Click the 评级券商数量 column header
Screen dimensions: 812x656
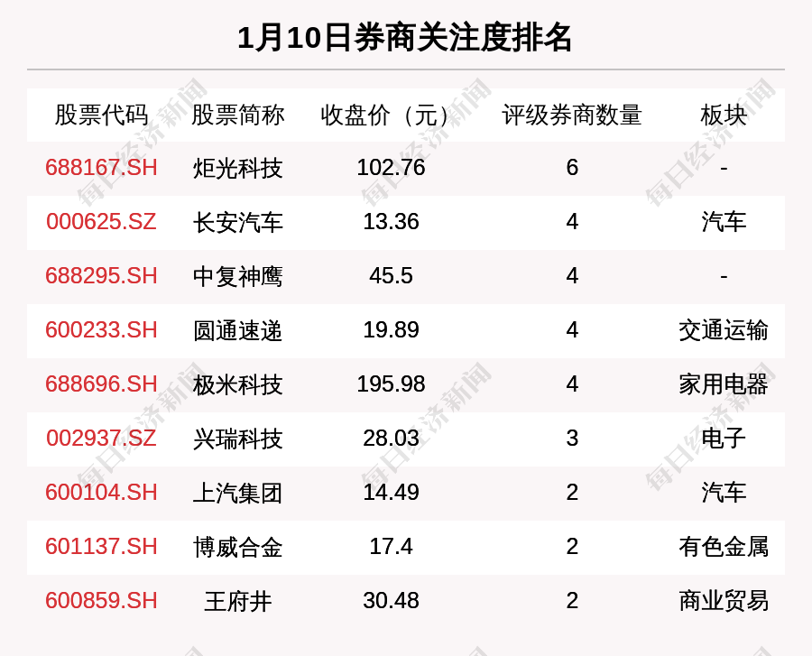tap(572, 115)
